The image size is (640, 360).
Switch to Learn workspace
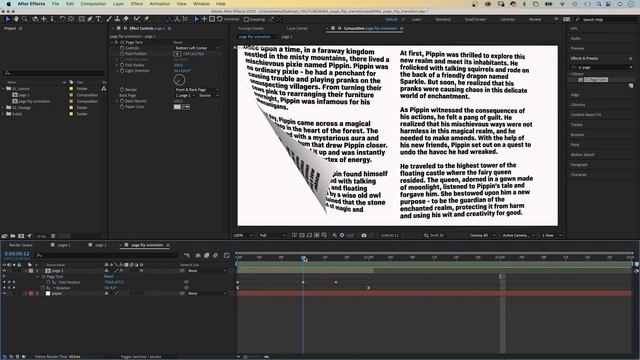tap(416, 19)
